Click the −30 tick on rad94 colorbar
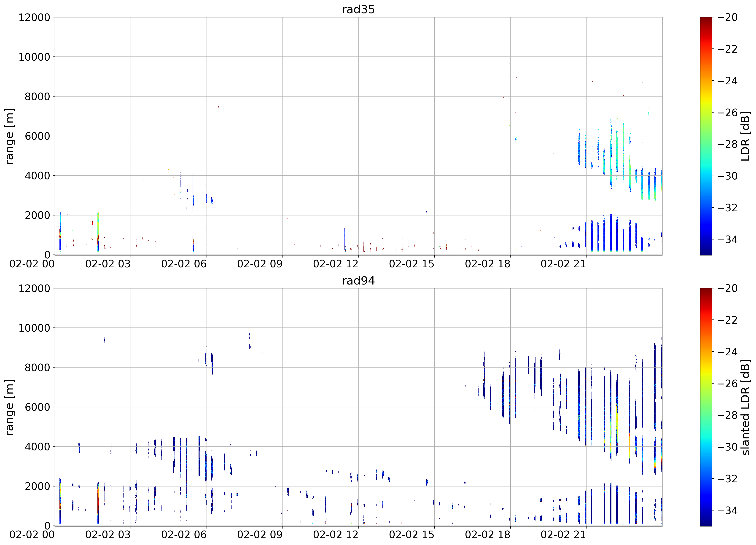Image resolution: width=756 pixels, height=545 pixels. click(727, 447)
